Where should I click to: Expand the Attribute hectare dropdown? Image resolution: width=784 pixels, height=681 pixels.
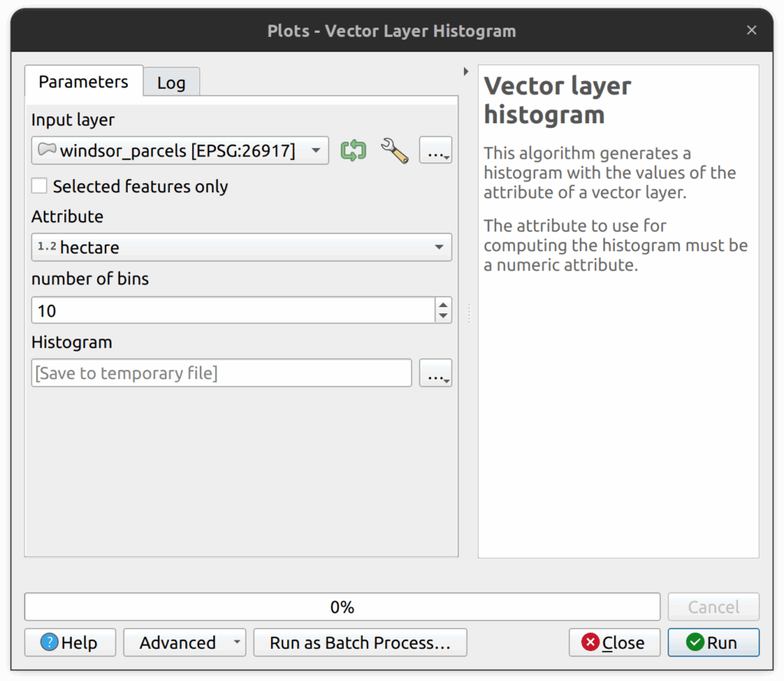[241, 247]
